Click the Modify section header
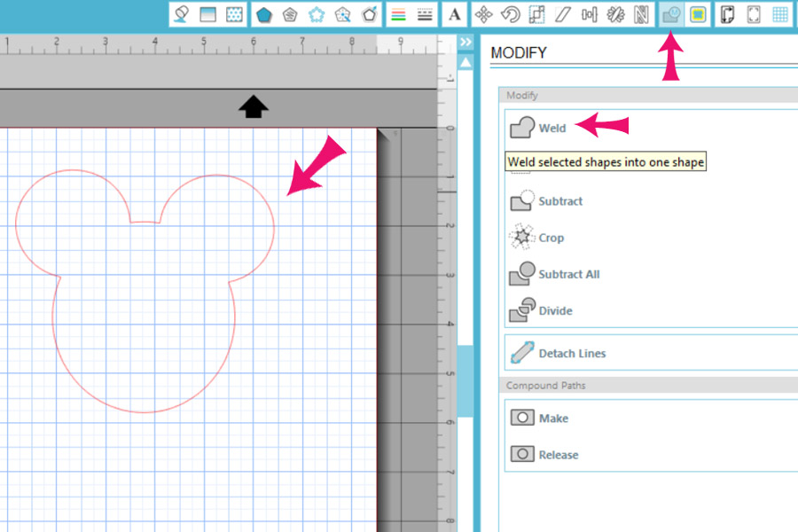 coord(522,95)
